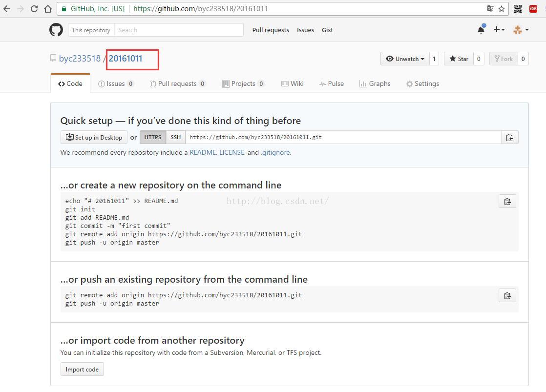Click the create new repository heading

point(171,185)
